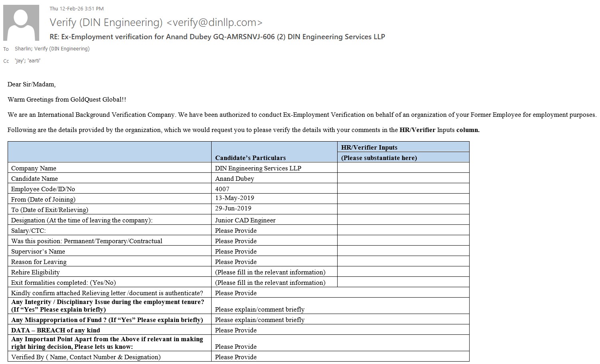Open Cc recipient 'aarti'

point(34,61)
